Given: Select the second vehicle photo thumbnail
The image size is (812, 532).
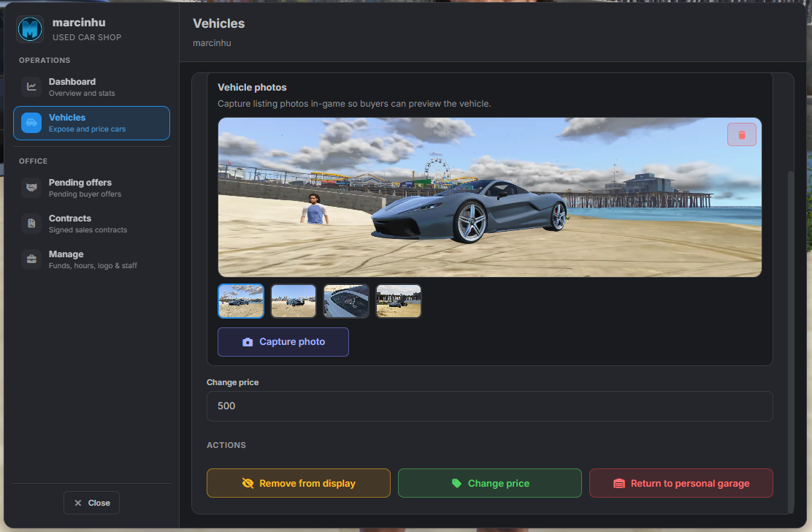Looking at the screenshot, I should (x=294, y=301).
